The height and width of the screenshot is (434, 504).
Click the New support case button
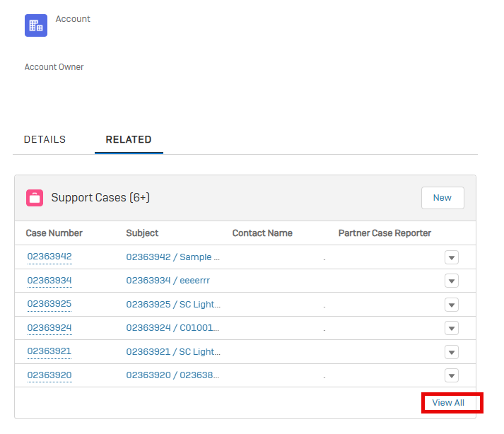442,198
